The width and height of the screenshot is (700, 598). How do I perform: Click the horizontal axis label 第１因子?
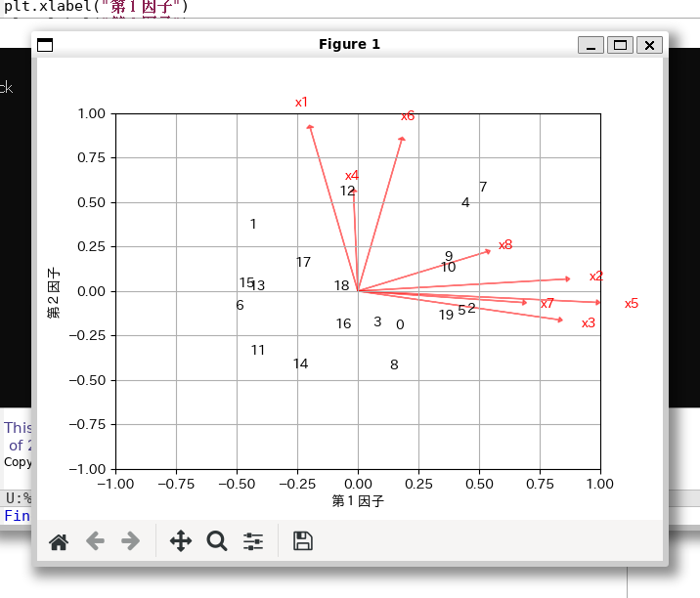[358, 501]
